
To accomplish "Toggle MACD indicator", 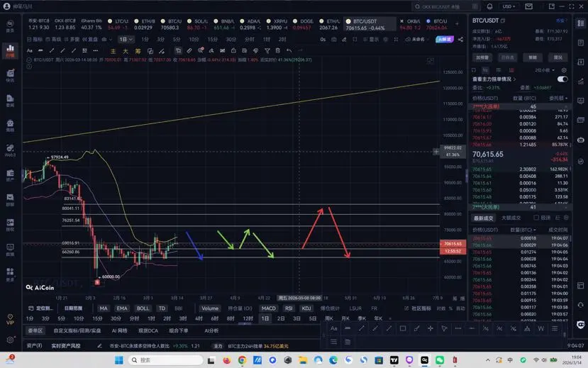I will (269, 308).
